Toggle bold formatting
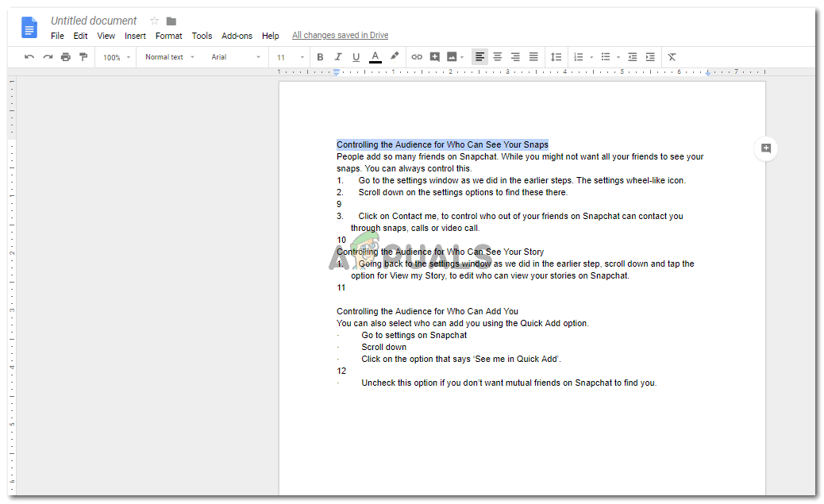The height and width of the screenshot is (504, 824). 320,57
